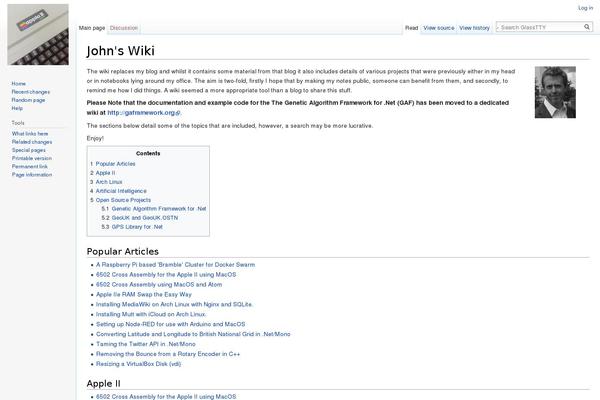
Task: Click John's portrait photo thumbnail
Action: coord(555,92)
